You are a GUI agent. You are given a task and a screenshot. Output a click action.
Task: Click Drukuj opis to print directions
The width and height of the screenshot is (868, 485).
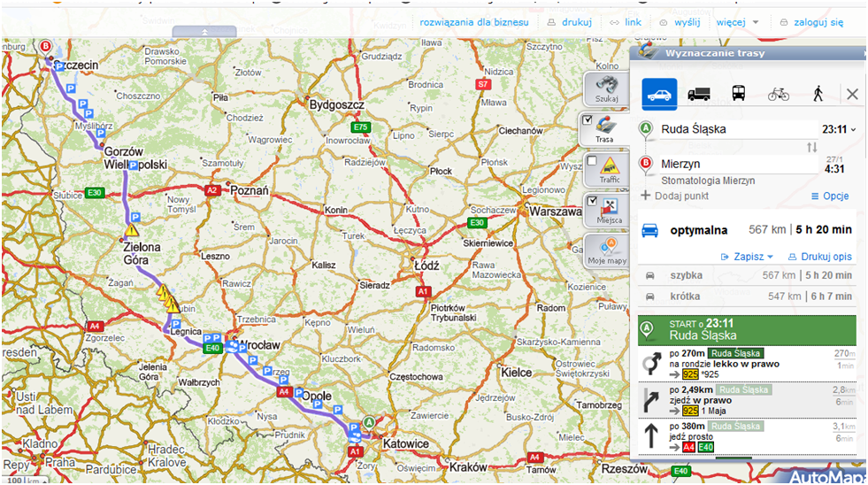tap(820, 257)
